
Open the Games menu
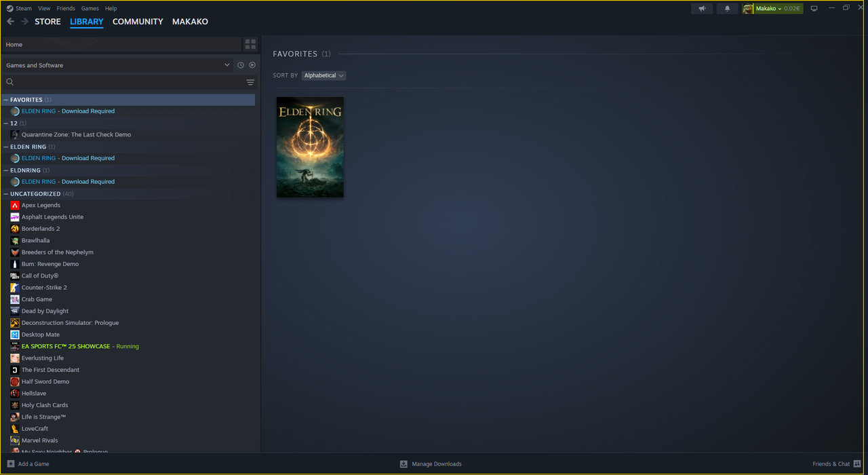pos(90,8)
